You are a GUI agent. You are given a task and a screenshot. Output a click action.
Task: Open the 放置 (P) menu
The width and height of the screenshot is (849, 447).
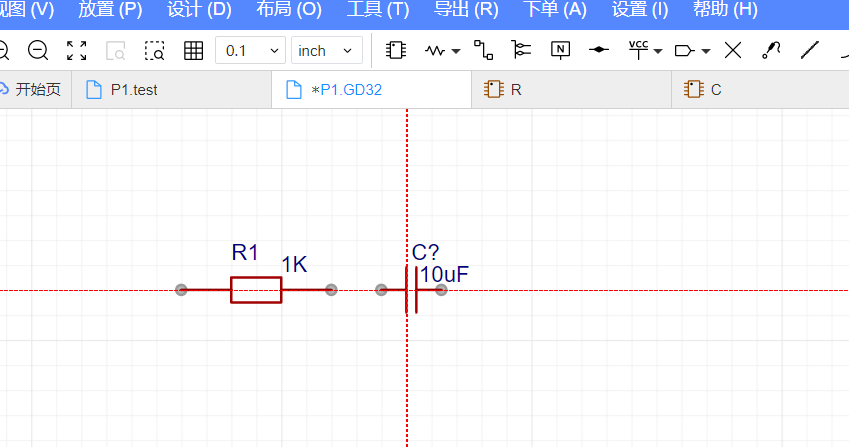pos(110,10)
